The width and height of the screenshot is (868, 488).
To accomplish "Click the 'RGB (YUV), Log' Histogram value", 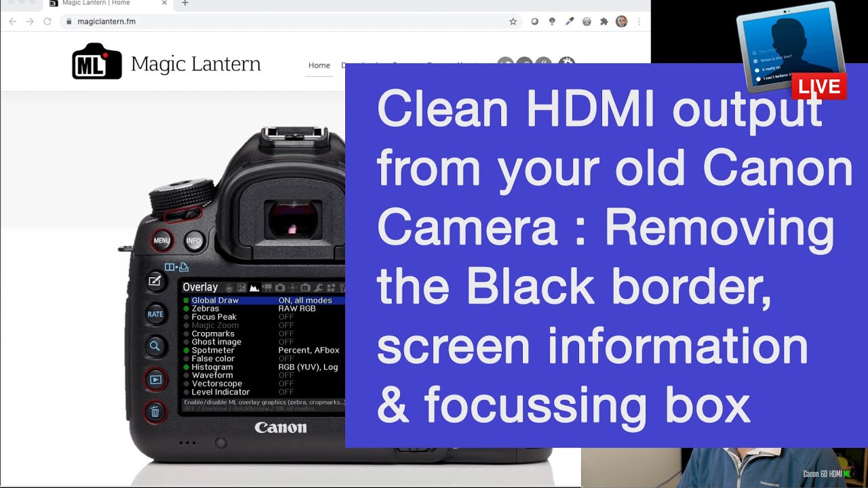I will 308,367.
